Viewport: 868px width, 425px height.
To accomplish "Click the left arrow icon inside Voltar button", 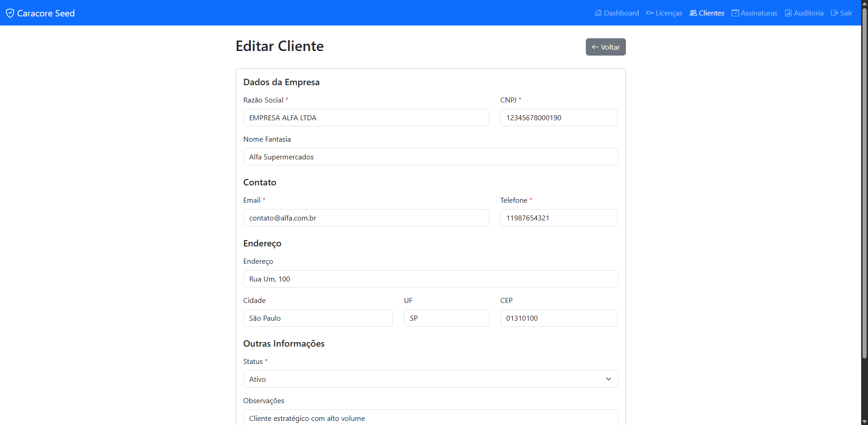I will [595, 47].
